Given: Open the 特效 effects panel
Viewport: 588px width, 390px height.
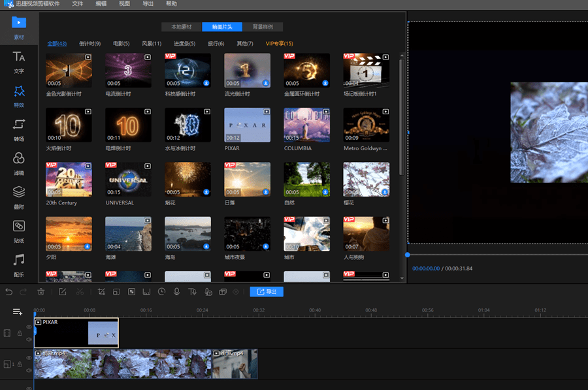Looking at the screenshot, I should [x=19, y=97].
